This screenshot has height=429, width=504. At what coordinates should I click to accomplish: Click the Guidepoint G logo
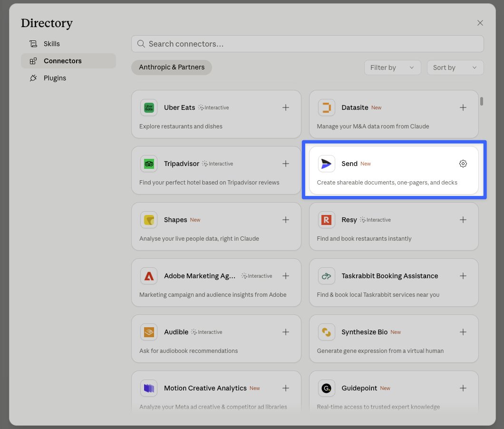(326, 388)
